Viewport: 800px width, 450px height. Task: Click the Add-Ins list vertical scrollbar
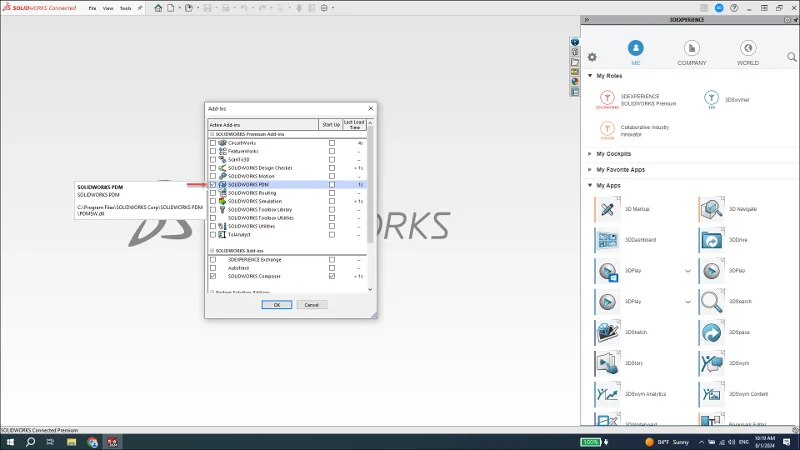pos(371,200)
